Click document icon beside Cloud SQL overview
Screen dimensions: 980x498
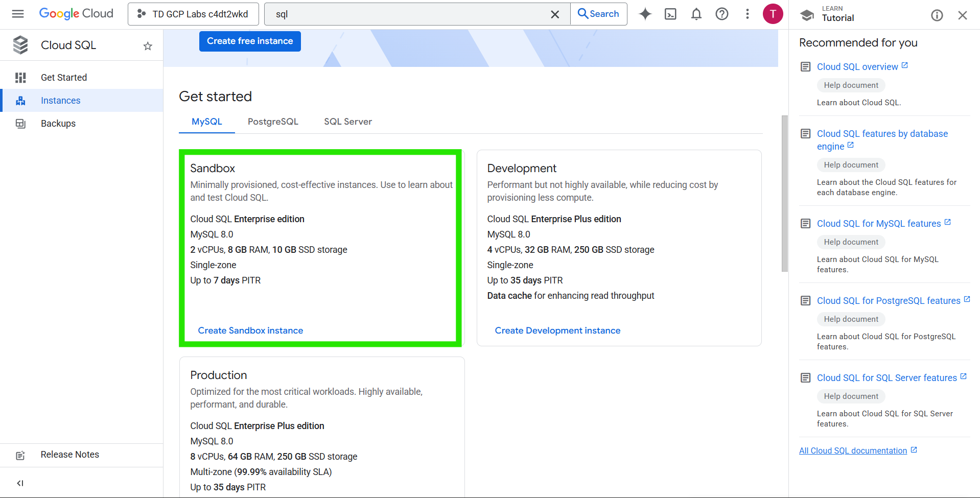tap(806, 67)
